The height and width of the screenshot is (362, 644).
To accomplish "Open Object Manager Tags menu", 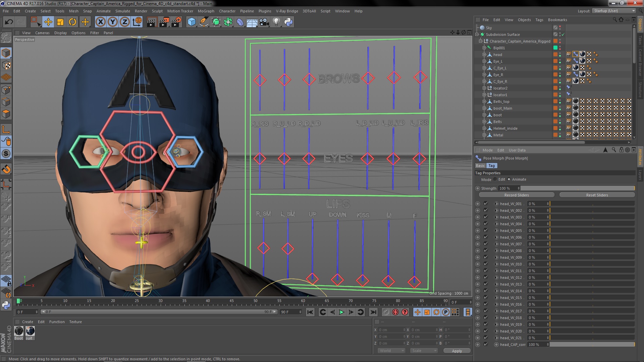I will (x=539, y=20).
